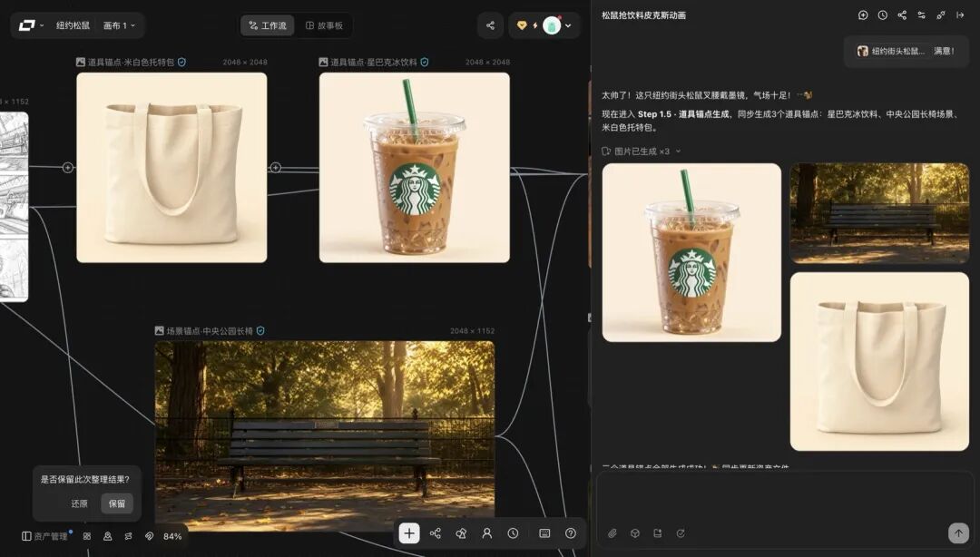Open chat history clock icon
The width and height of the screenshot is (980, 557).
(x=883, y=15)
